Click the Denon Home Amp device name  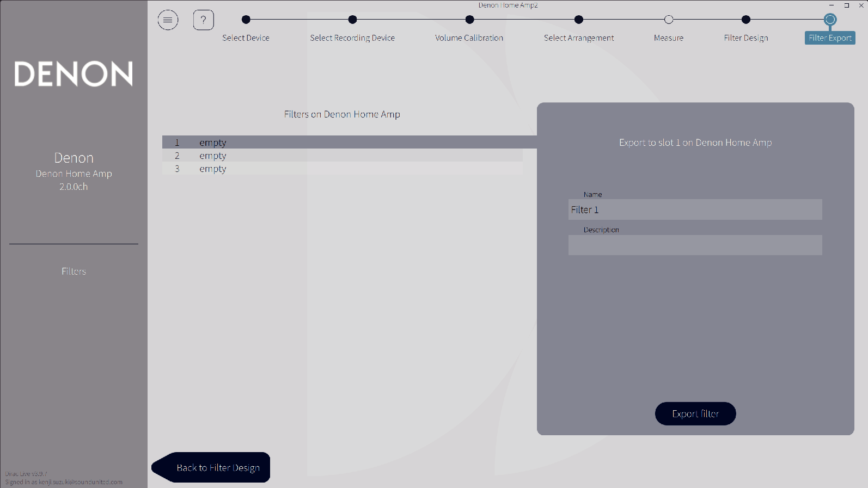click(x=74, y=174)
